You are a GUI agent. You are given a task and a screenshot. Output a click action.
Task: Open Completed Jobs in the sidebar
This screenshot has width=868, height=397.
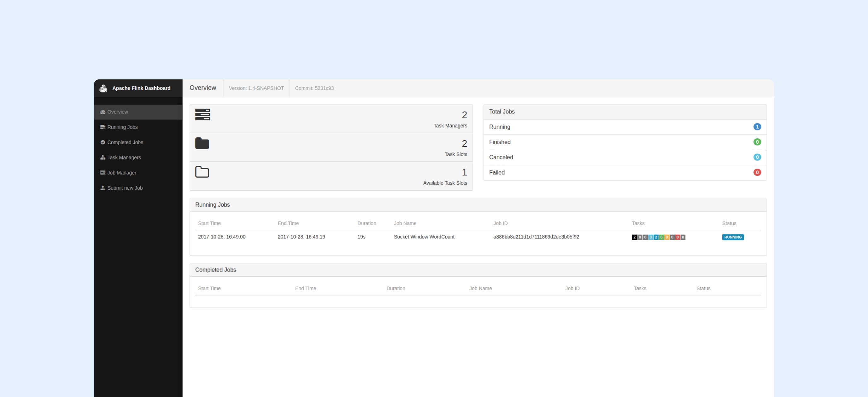tap(138, 142)
